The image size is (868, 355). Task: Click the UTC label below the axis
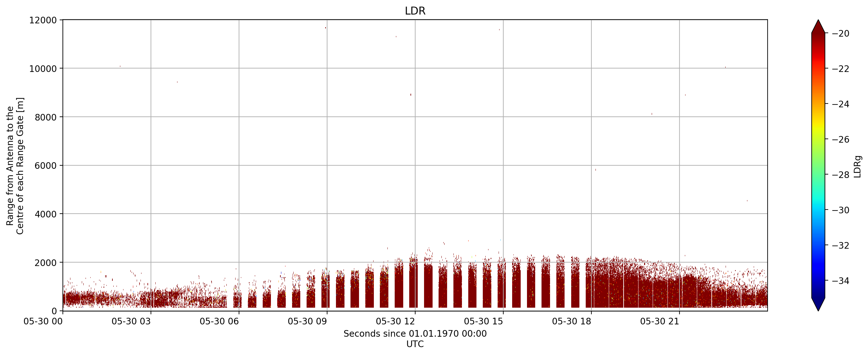click(415, 344)
